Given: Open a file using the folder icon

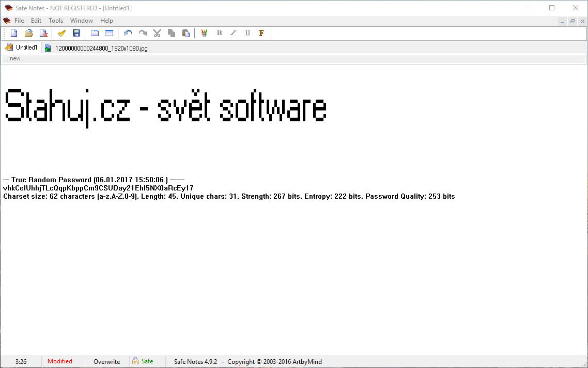Looking at the screenshot, I should [x=28, y=33].
